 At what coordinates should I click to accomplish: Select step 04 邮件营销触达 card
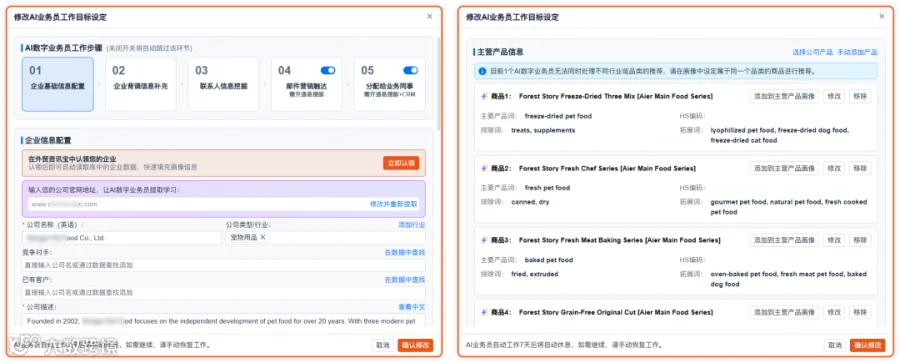(x=307, y=84)
